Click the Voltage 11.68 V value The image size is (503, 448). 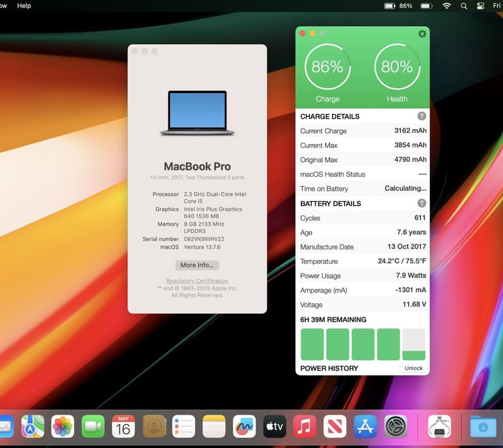414,304
